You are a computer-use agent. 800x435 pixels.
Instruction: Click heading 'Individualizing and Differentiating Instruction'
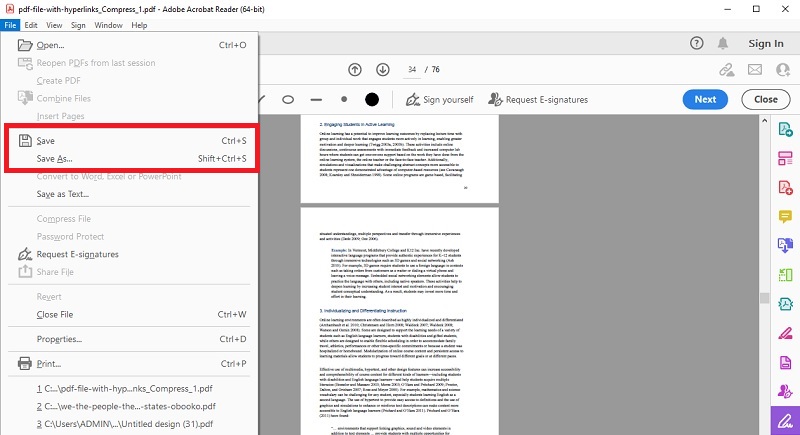[x=365, y=311]
